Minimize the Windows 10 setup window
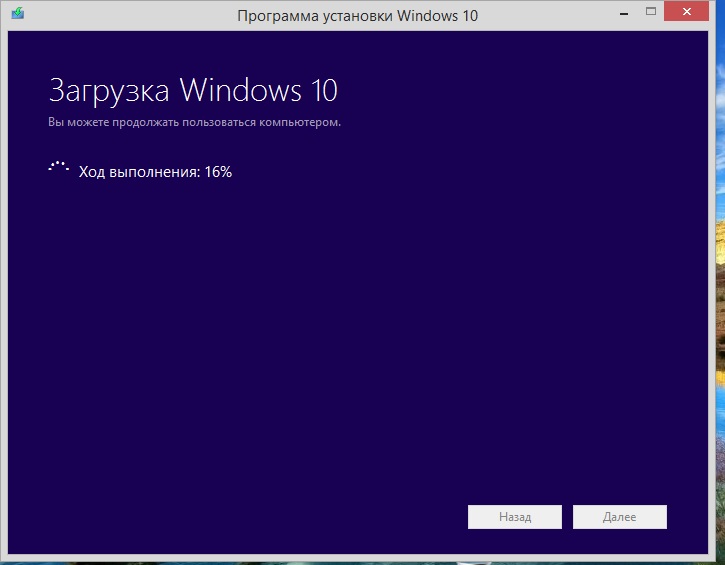Screen dimensions: 725x565 coord(620,13)
